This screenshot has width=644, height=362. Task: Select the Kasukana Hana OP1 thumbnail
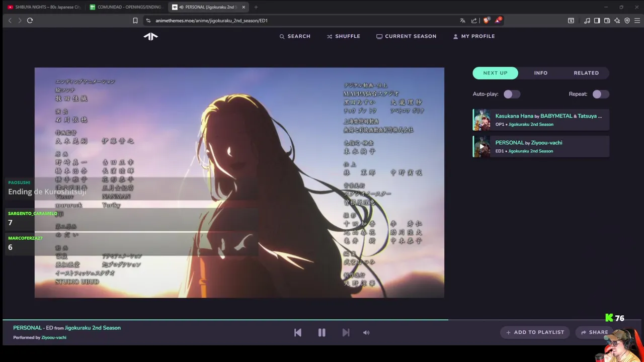click(x=481, y=120)
